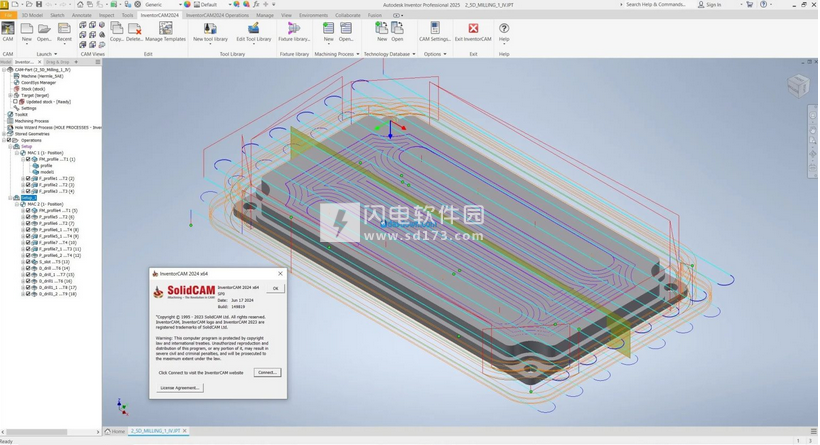Viewport: 820px width, 445px height.
Task: Click the Search Help & Commands field
Action: [655, 4]
